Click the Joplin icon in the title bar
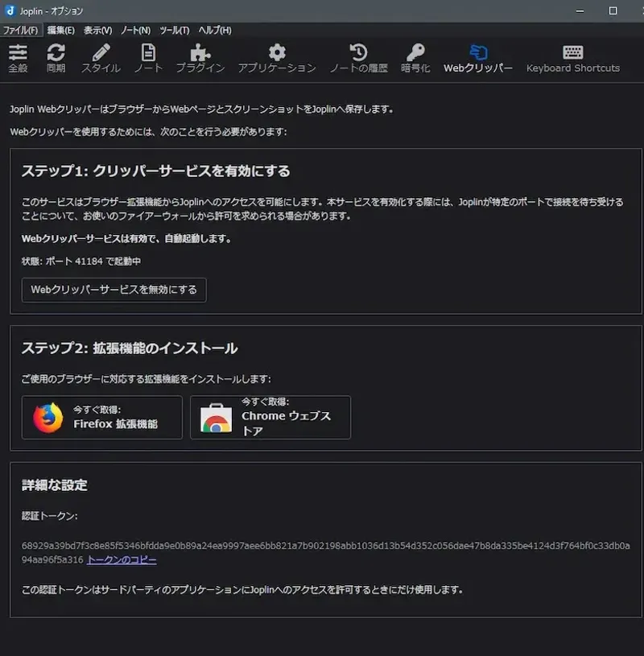The image size is (644, 656). coord(10,10)
